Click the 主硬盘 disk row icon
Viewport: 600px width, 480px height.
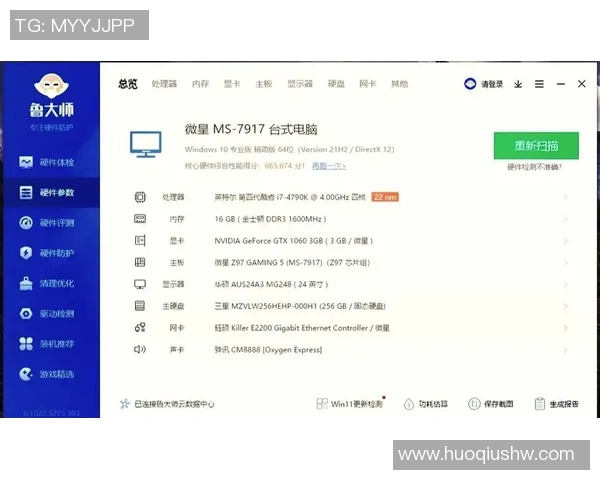pyautogui.click(x=140, y=306)
